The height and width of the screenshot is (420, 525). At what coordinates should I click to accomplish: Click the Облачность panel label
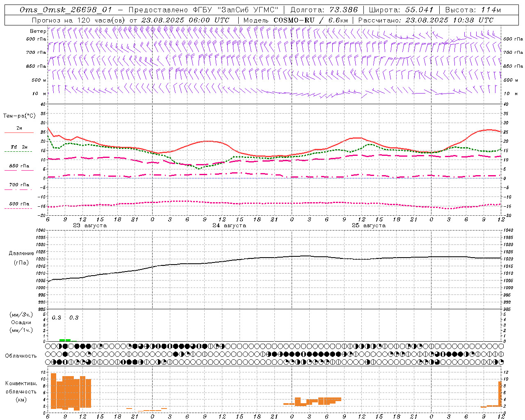[x=21, y=356]
